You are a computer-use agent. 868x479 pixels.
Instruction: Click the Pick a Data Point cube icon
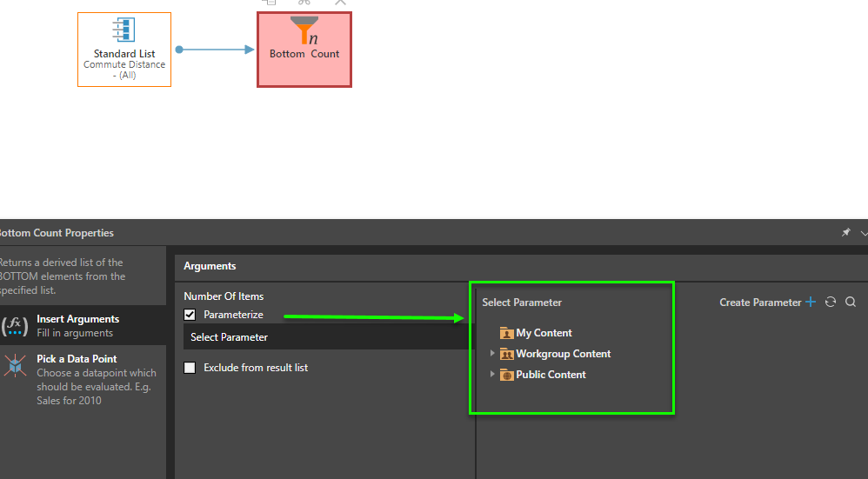click(x=15, y=365)
